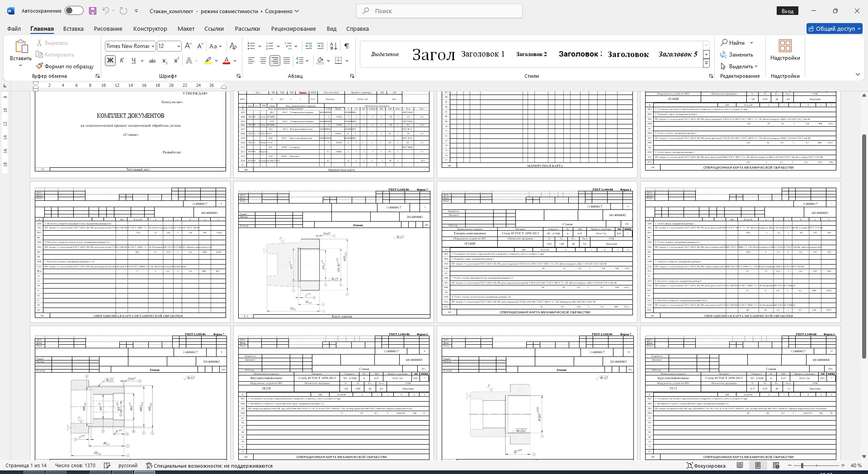The image size is (868, 474).
Task: Open the font name dropdown Times New Roman
Action: [x=153, y=46]
